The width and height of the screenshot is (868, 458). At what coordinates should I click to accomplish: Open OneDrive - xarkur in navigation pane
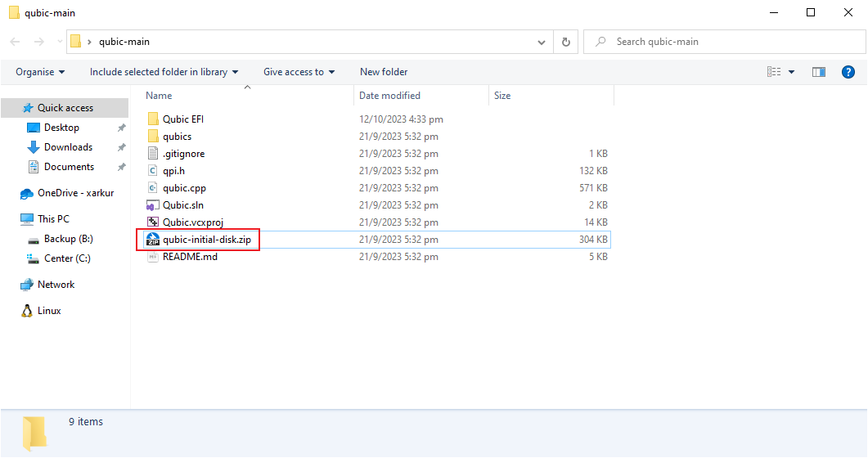pyautogui.click(x=76, y=193)
